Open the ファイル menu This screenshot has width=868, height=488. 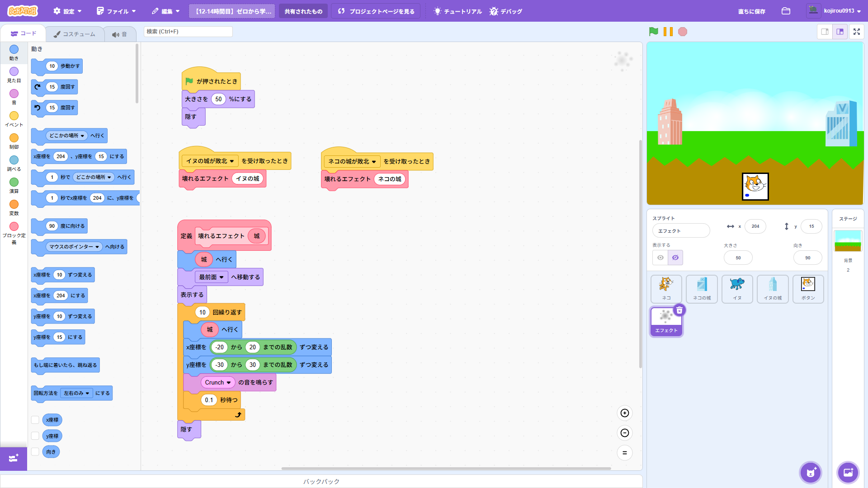coord(116,11)
